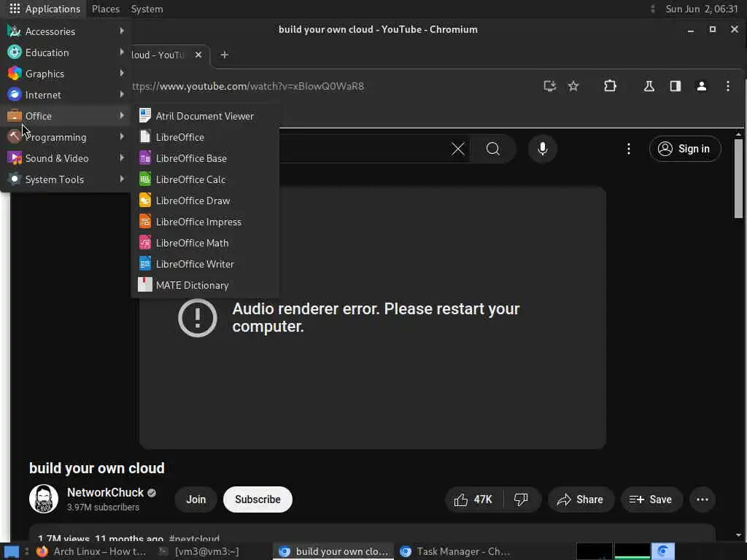Switch to the vm3 terminal taskbar item

pyautogui.click(x=200, y=551)
